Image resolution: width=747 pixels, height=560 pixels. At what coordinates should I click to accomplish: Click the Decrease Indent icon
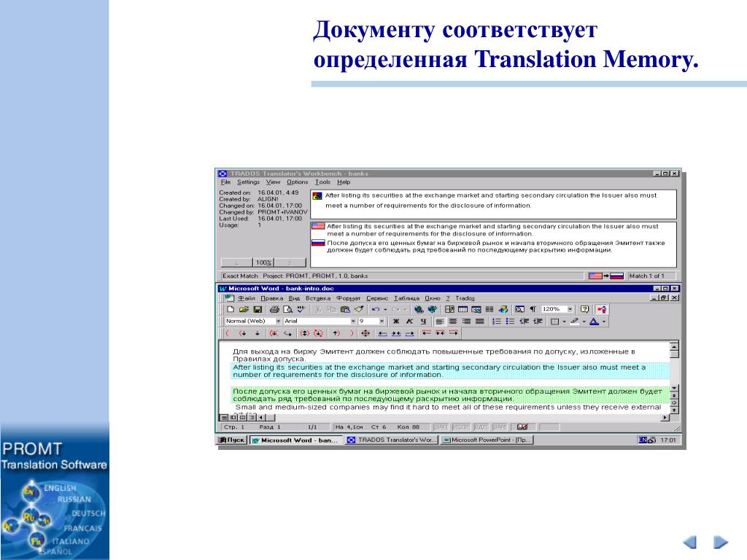(x=525, y=322)
